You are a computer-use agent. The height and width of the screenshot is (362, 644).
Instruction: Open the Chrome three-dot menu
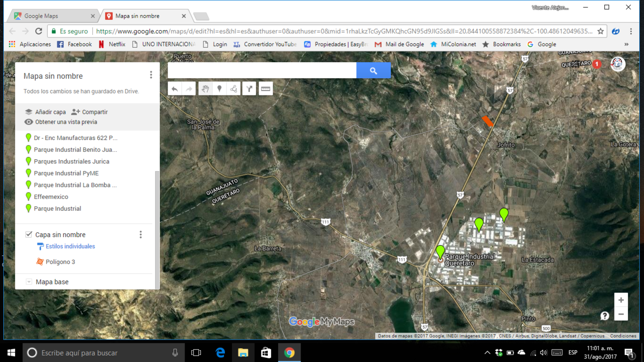pos(631,31)
